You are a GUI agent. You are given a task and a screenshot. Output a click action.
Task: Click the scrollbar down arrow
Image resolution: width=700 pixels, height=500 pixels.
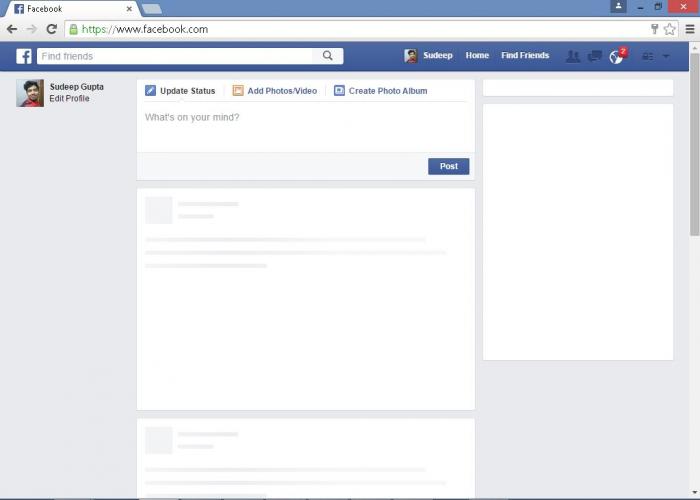(x=695, y=492)
